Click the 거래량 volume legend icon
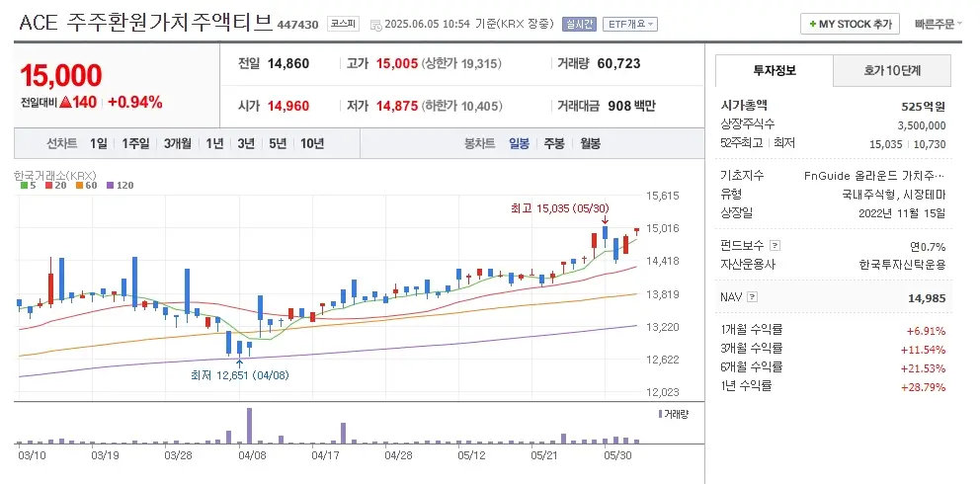The height and width of the screenshot is (484, 980). (x=660, y=414)
